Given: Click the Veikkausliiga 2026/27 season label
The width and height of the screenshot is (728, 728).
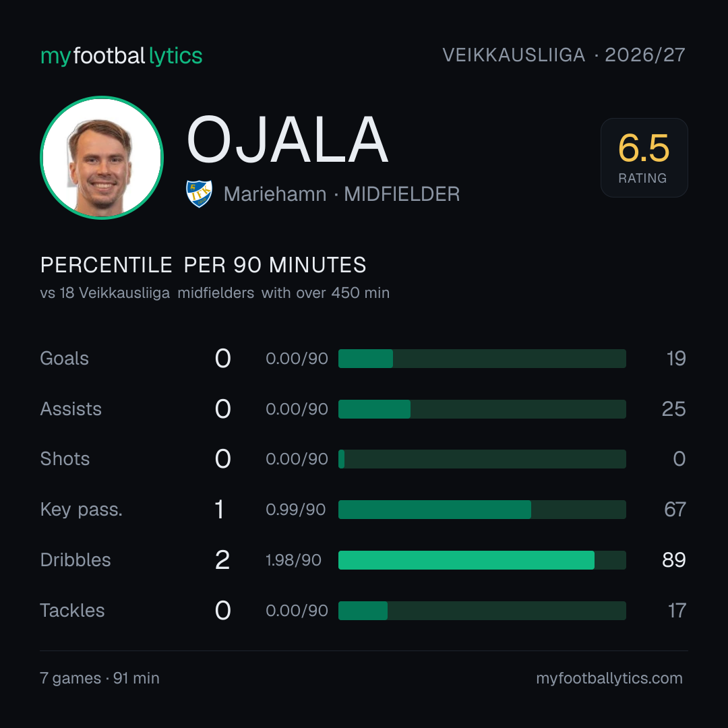Looking at the screenshot, I should click(x=564, y=55).
